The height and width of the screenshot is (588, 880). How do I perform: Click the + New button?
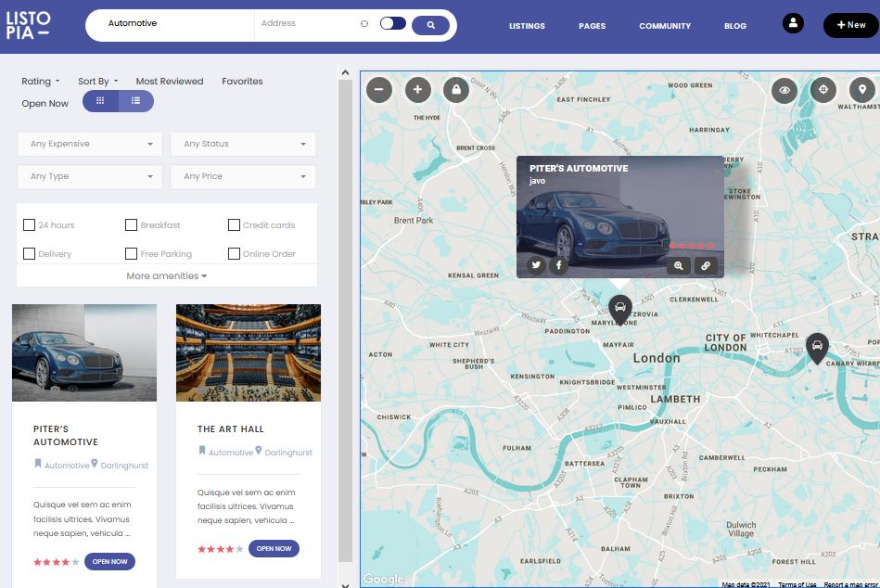pyautogui.click(x=851, y=25)
